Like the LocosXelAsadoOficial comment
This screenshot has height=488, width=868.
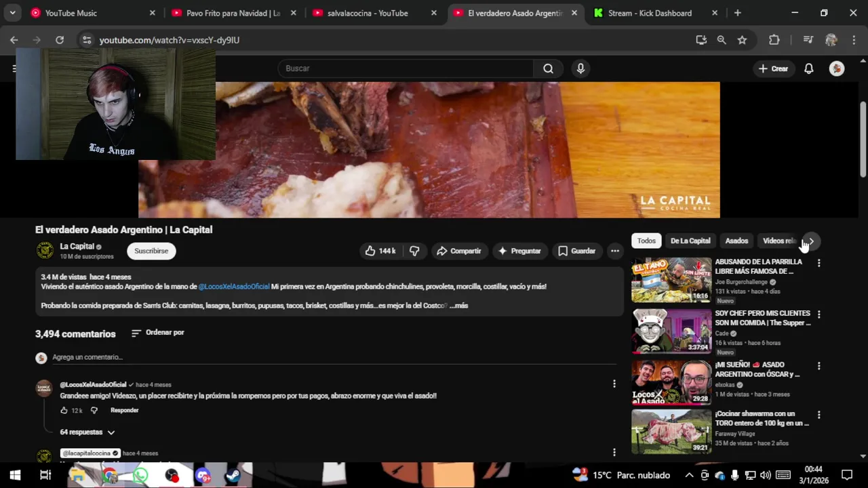[64, 410]
